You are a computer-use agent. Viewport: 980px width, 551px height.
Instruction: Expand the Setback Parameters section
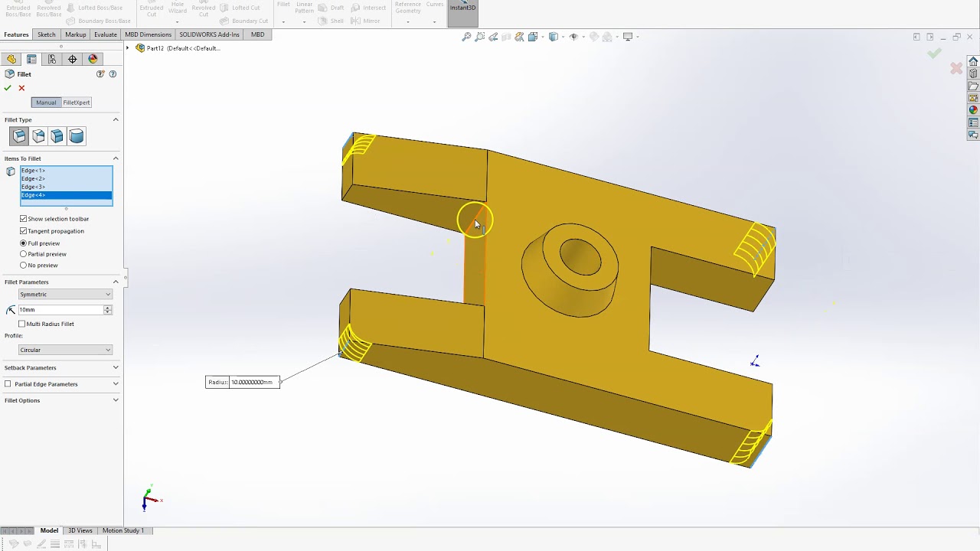[61, 367]
